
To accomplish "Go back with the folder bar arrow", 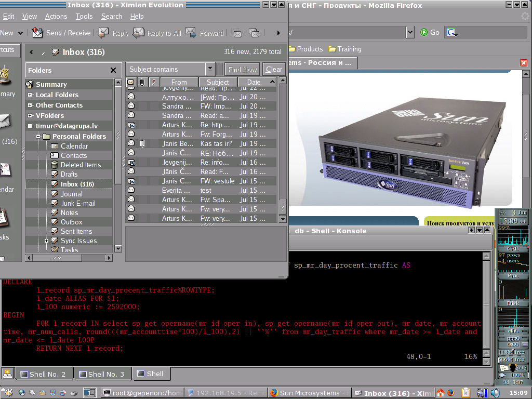I will click(32, 52).
